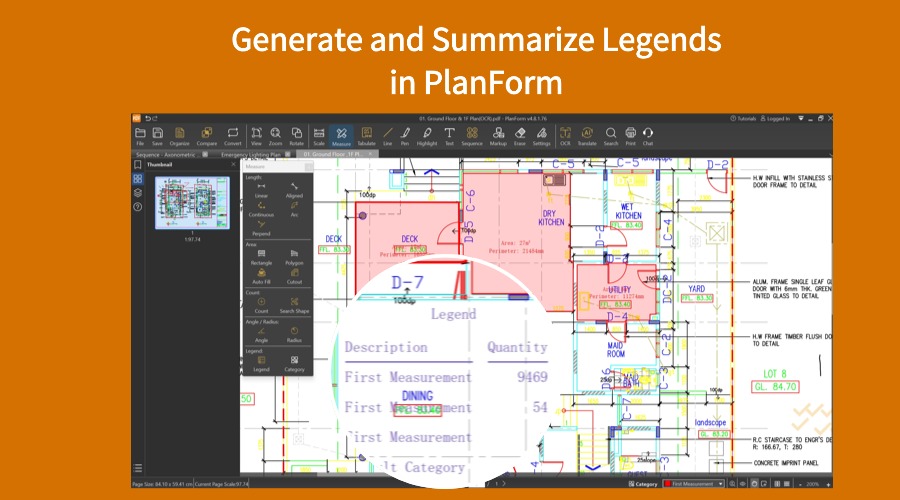Select Cutout area tool
Viewport: 900px width, 500px height.
coord(294,277)
